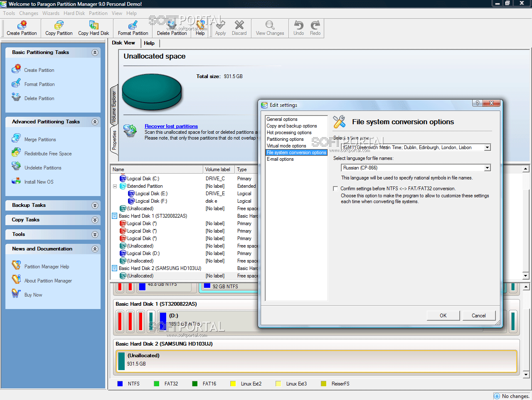Screen dimensions: 532x400
Task: Open the file names language dropdown
Action: click(488, 168)
